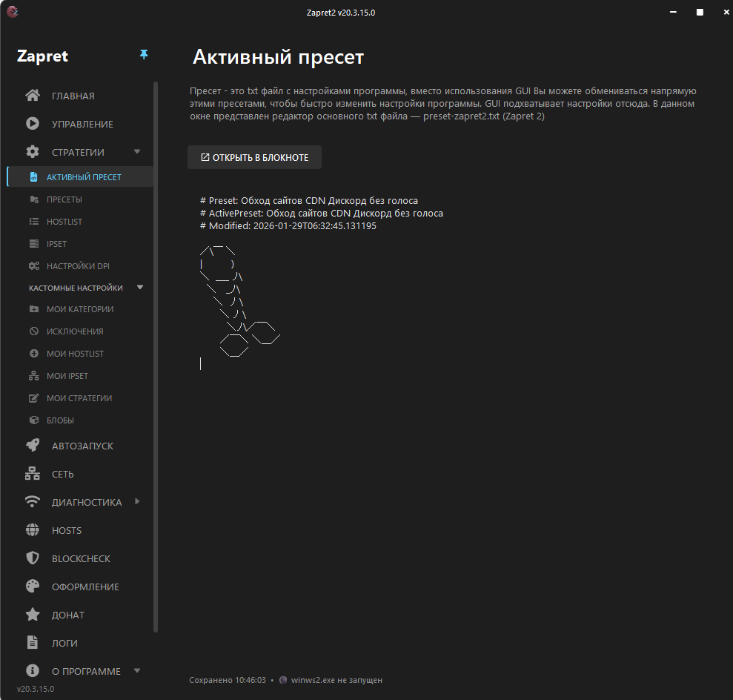733x700 pixels.
Task: Click the palette icon for Оформление
Action: [33, 587]
